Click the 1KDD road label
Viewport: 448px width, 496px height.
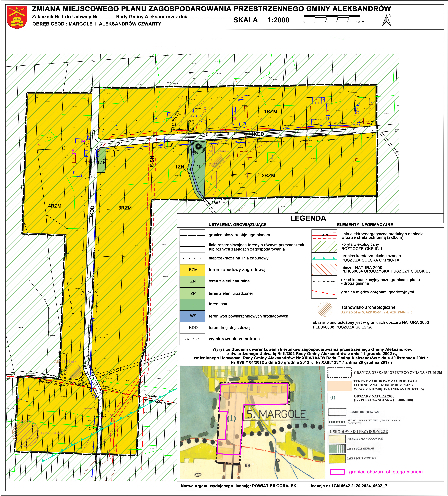point(258,134)
